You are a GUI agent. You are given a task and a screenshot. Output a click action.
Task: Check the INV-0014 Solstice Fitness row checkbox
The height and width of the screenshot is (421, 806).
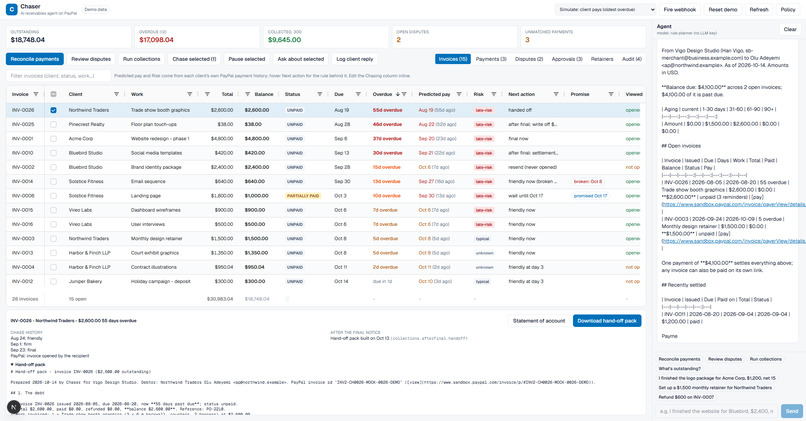pos(53,181)
